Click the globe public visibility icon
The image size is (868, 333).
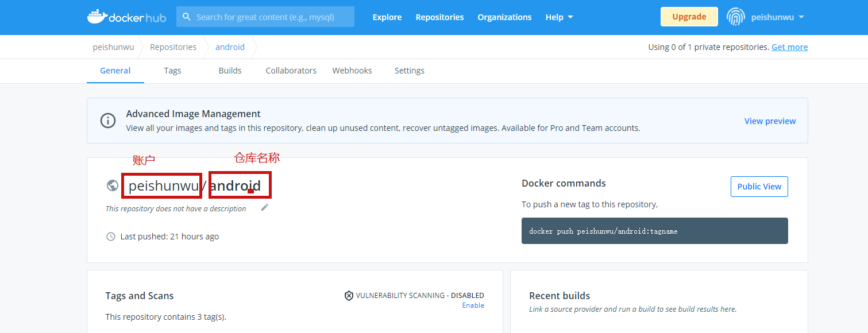(113, 185)
